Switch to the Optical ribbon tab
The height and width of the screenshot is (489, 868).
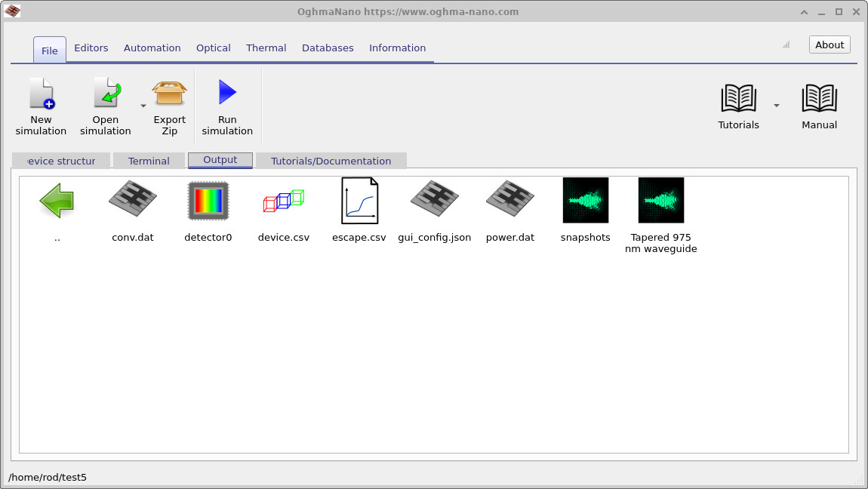(x=213, y=48)
